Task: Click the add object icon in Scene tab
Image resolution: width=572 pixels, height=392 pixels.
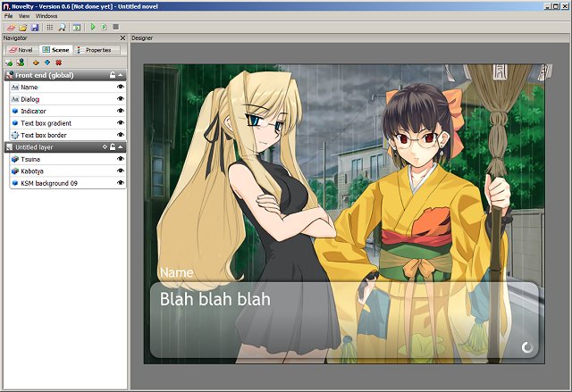Action: 9,63
